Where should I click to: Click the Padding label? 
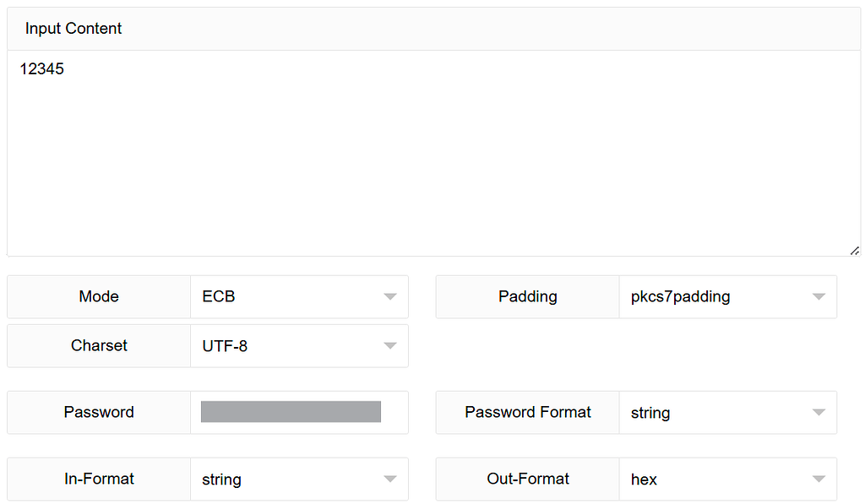pyautogui.click(x=527, y=296)
